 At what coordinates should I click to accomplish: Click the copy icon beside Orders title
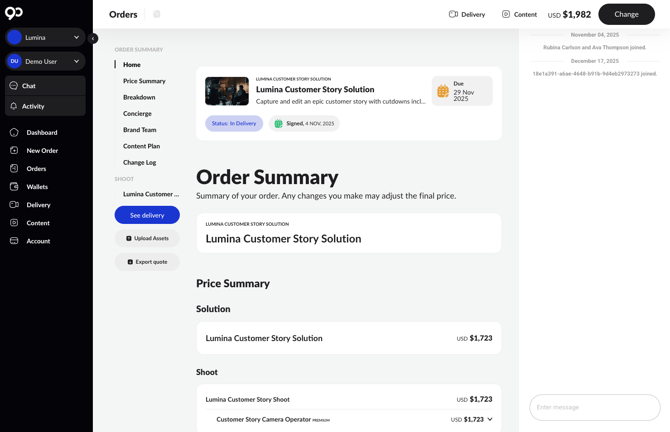157,14
